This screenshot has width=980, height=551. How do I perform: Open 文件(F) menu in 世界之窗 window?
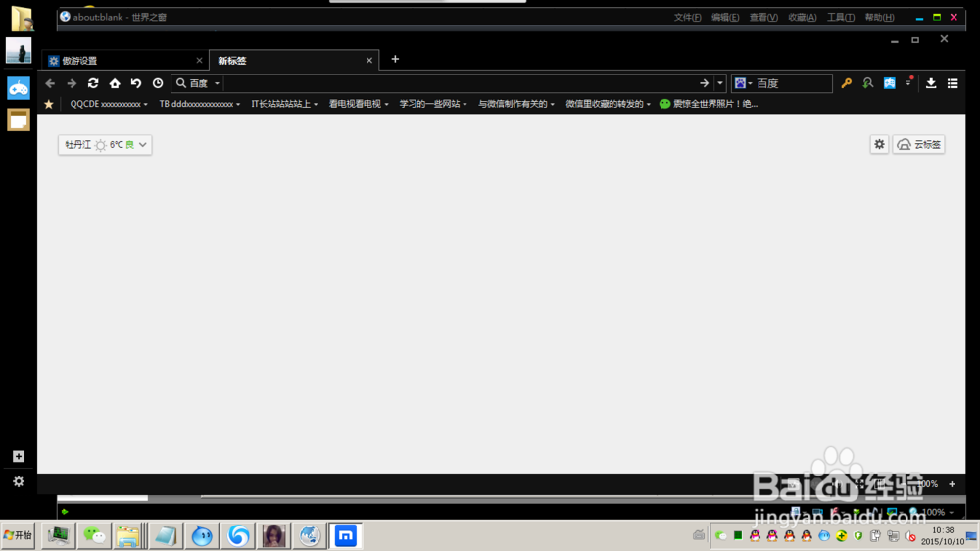coord(688,18)
